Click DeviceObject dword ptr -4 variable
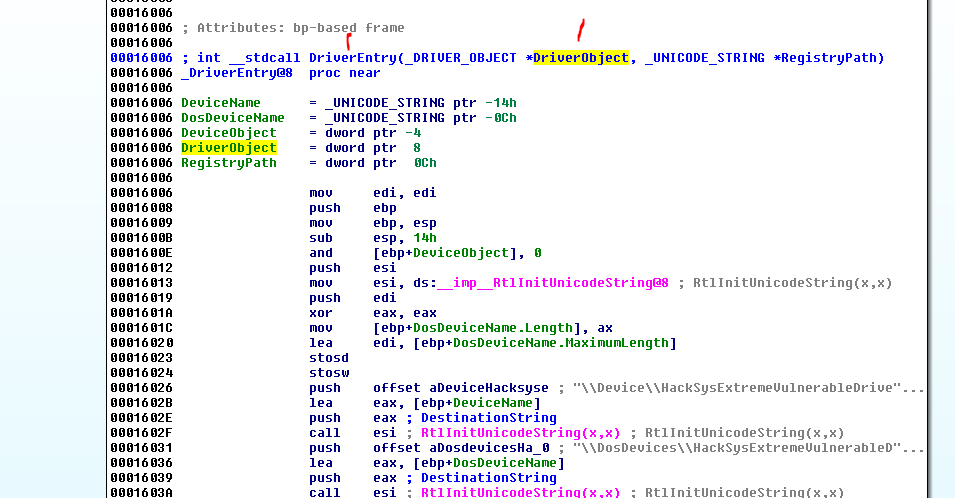Screen dimensions: 955x498 (229, 133)
